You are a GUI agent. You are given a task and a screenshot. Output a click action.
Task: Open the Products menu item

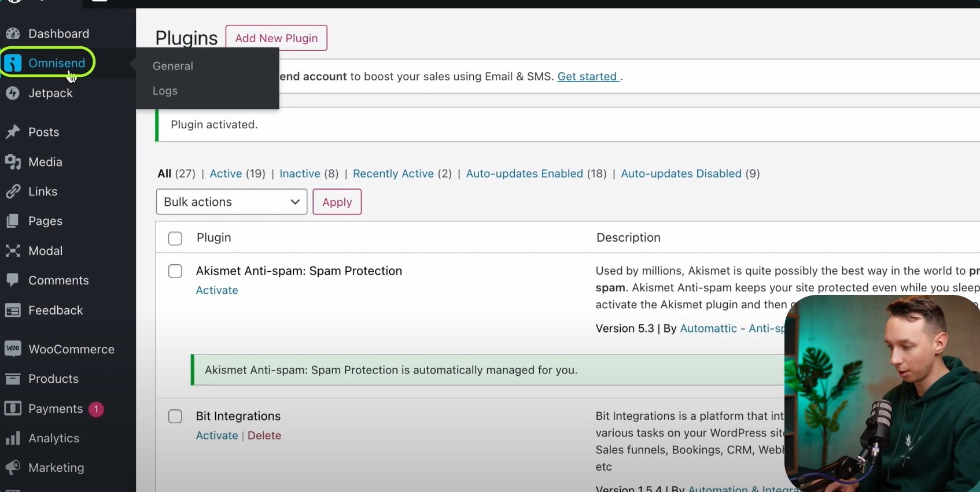coord(54,379)
